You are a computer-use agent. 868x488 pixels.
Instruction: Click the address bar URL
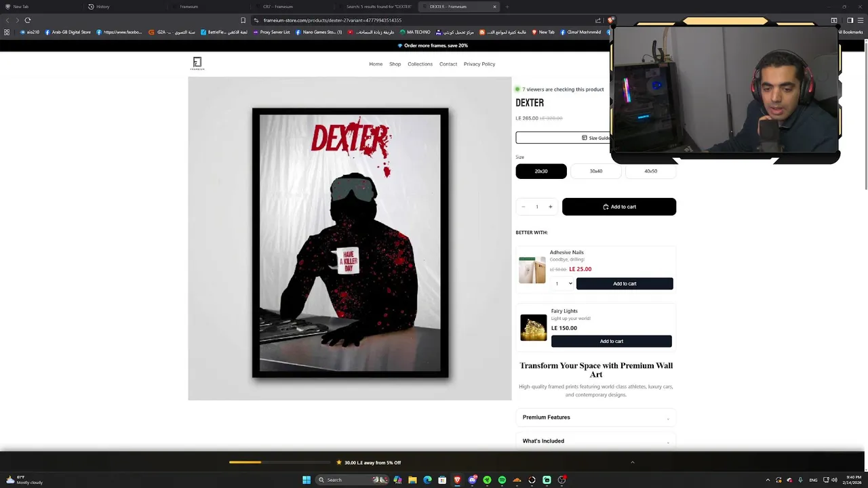(332, 20)
